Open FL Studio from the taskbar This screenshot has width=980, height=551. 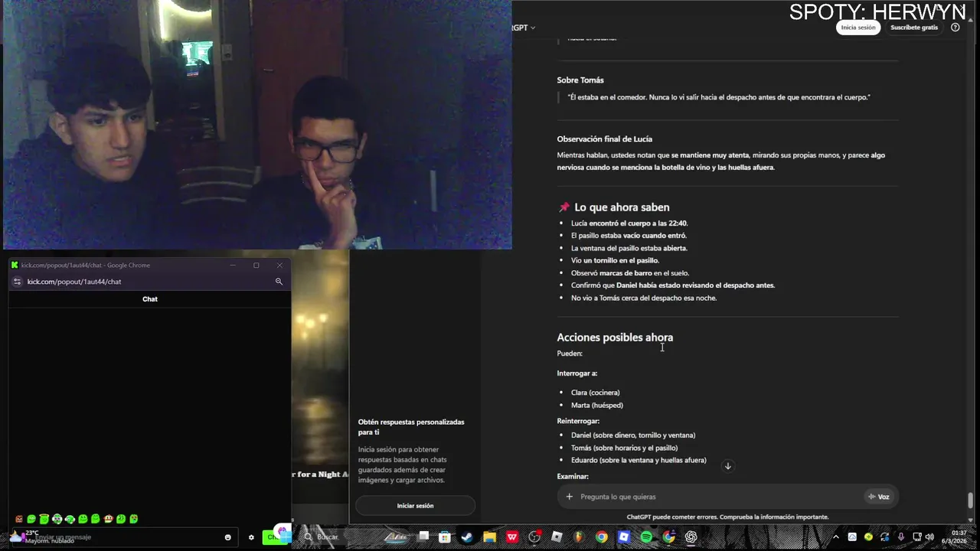[579, 537]
